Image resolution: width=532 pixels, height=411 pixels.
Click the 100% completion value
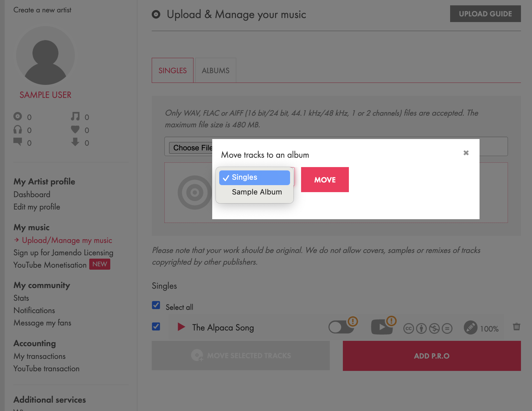tap(489, 329)
